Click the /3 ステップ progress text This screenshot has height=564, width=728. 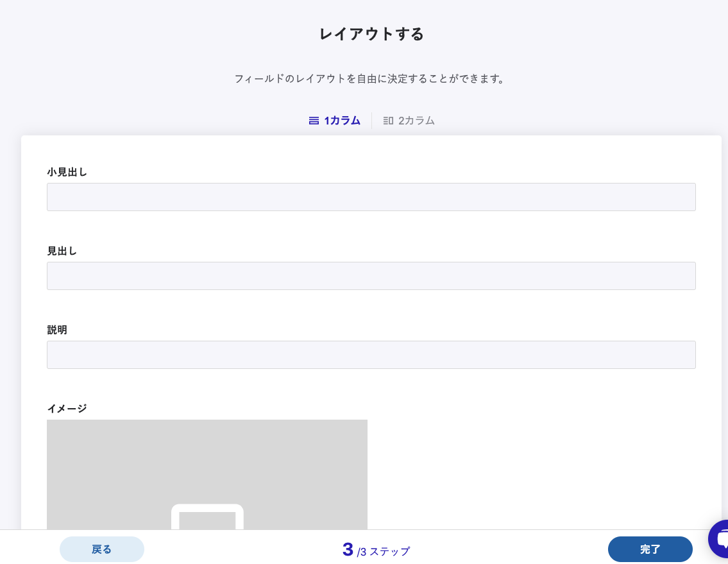(x=384, y=551)
